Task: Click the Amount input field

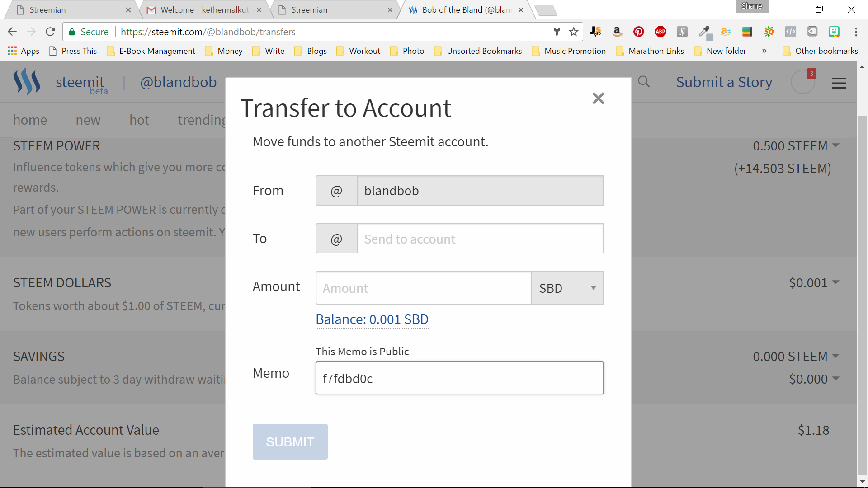Action: coord(423,288)
